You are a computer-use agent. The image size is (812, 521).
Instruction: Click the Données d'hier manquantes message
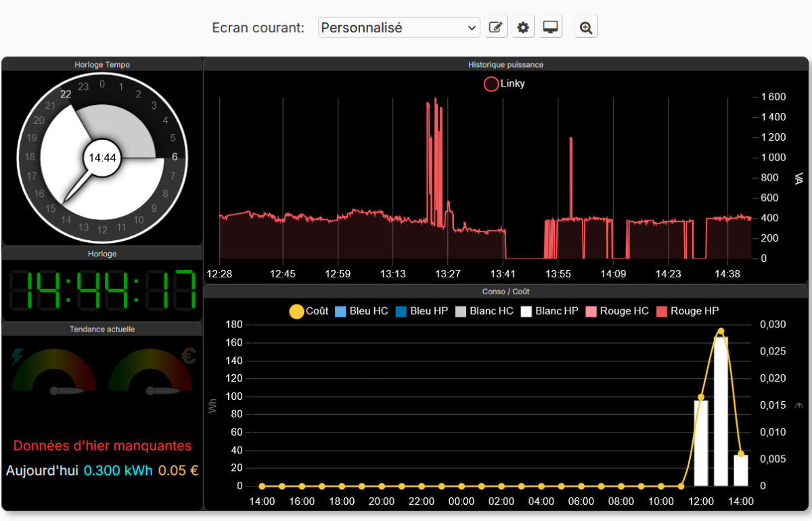(102, 446)
